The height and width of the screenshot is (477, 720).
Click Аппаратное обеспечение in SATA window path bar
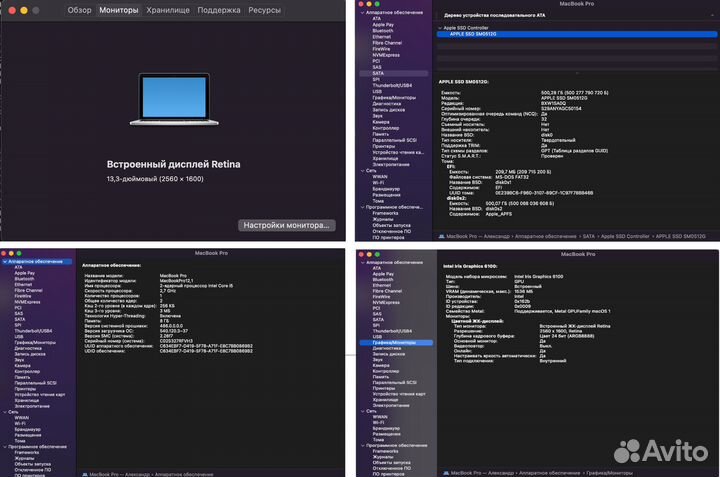pos(546,236)
